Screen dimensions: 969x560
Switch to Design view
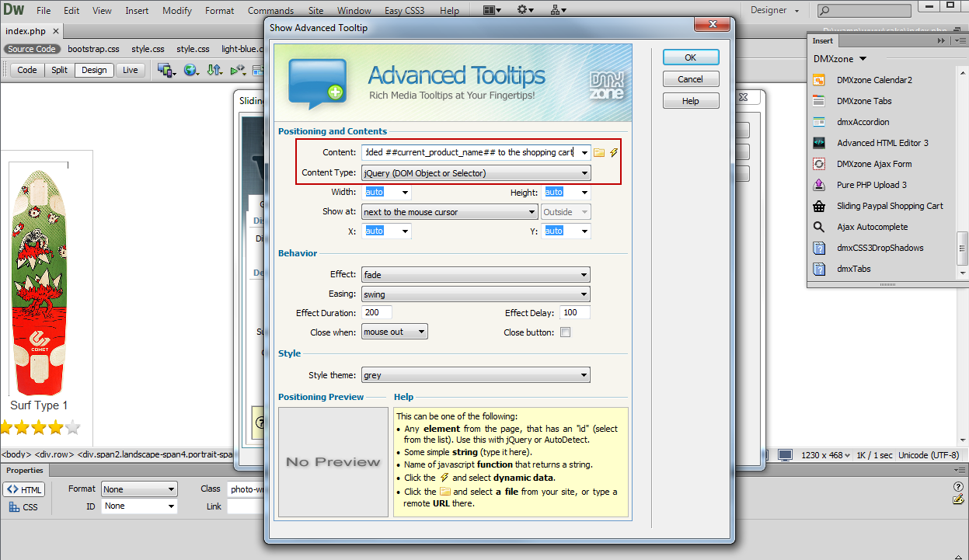94,70
